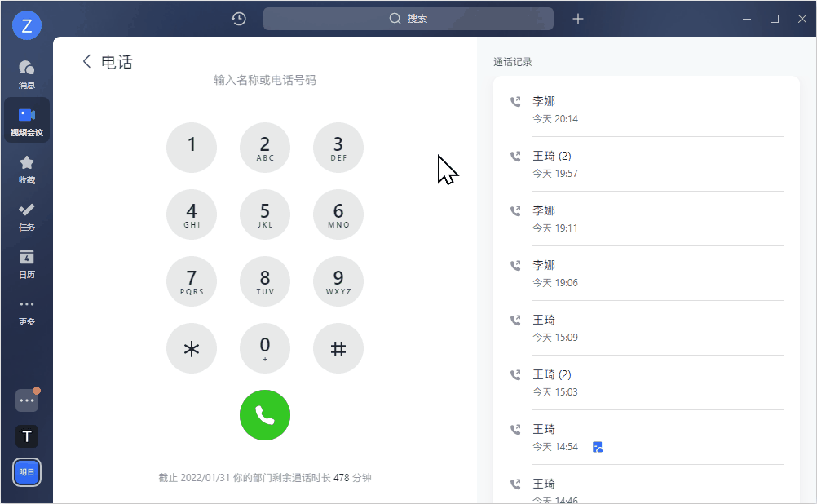Screen dimensions: 817x504
Task: Open the history clock icon
Action: point(239,19)
